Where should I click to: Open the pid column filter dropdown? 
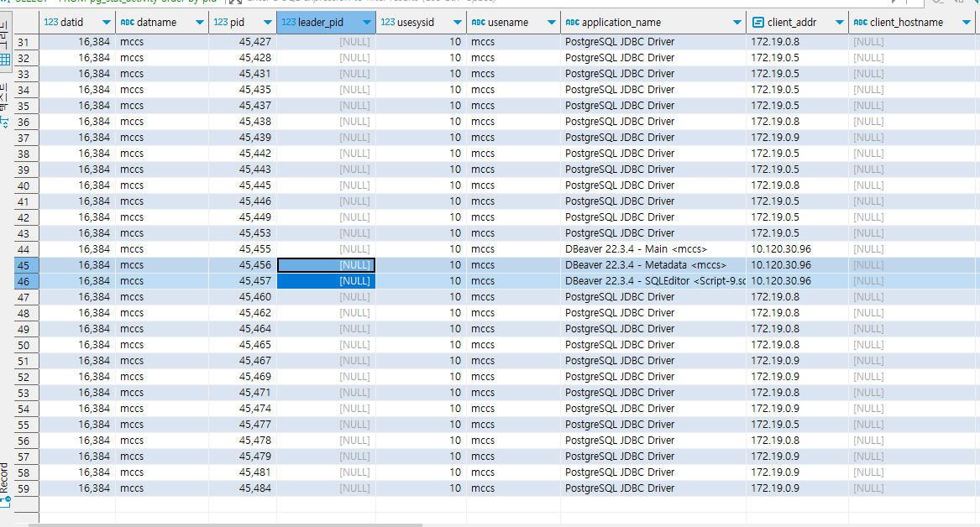tap(268, 23)
